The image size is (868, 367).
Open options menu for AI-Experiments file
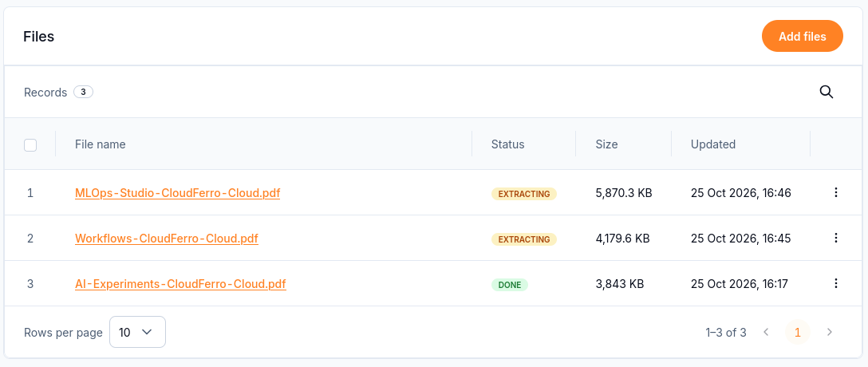coord(836,283)
